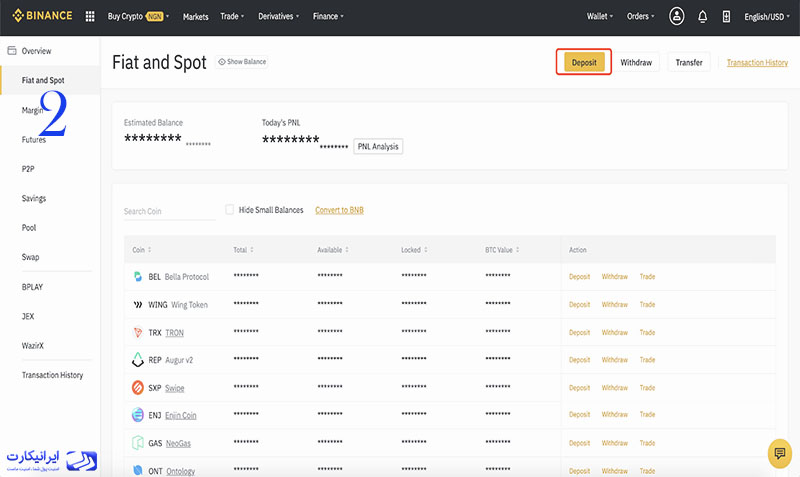Click Trade for TRX row

pos(647,333)
